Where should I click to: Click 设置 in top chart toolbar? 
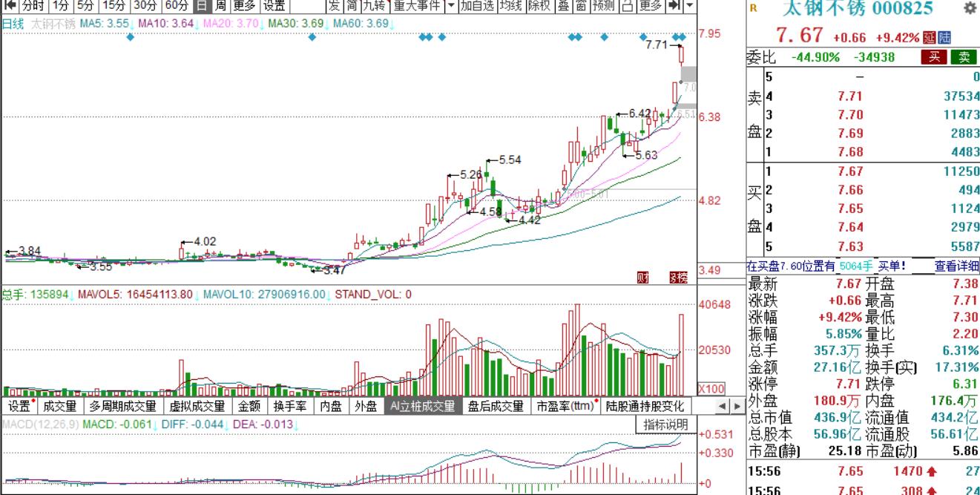tap(274, 6)
